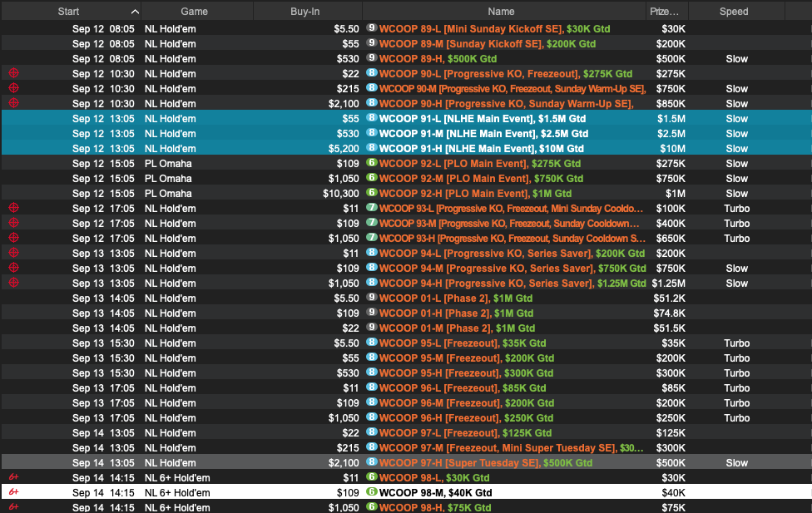Click the $850K prize cell

(x=671, y=104)
